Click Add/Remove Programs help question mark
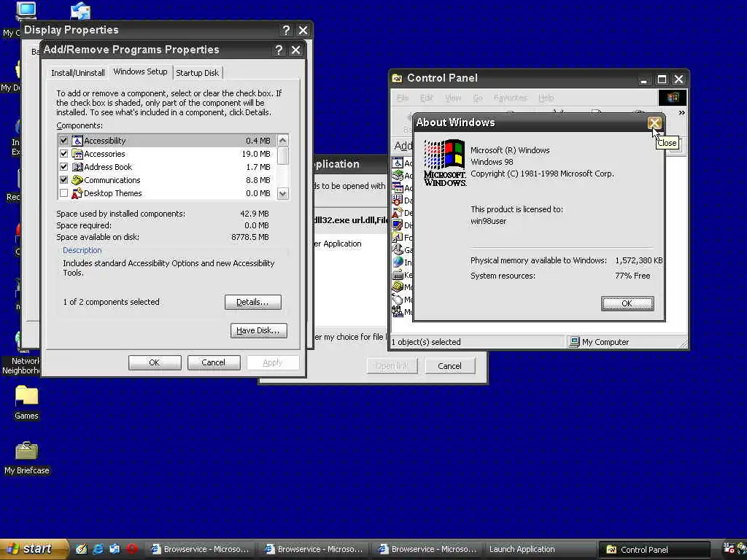 pos(279,50)
